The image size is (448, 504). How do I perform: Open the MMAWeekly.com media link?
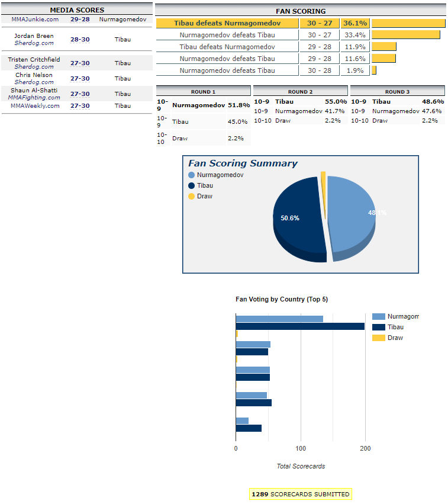(x=35, y=106)
